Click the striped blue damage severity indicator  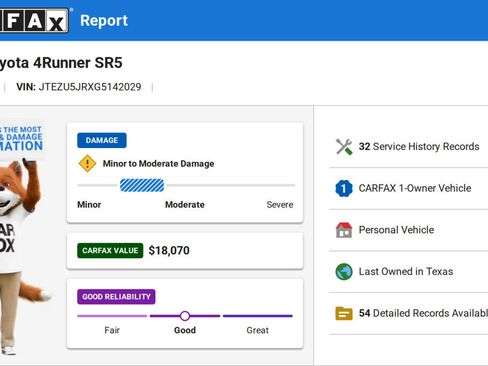(x=142, y=185)
